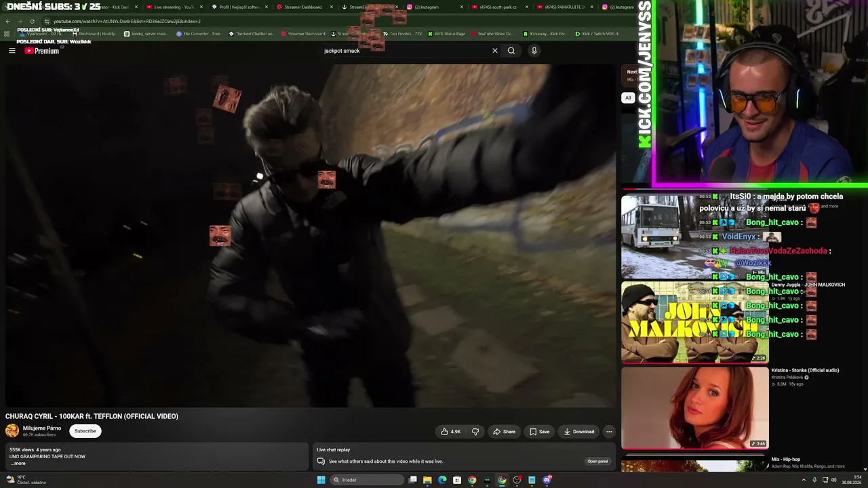868x488 pixels.
Task: Go to YouTube Premium home logo
Action: pyautogui.click(x=42, y=51)
